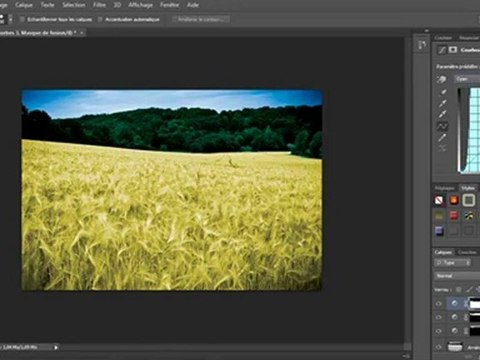480x360 pixels.
Task: Apply the yellow-black striped style swatch
Action: click(469, 216)
